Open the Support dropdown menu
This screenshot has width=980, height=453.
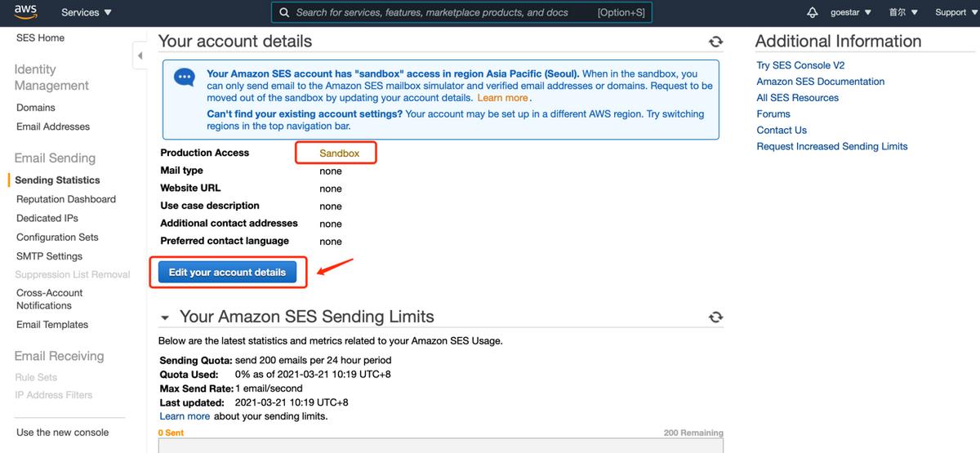956,12
